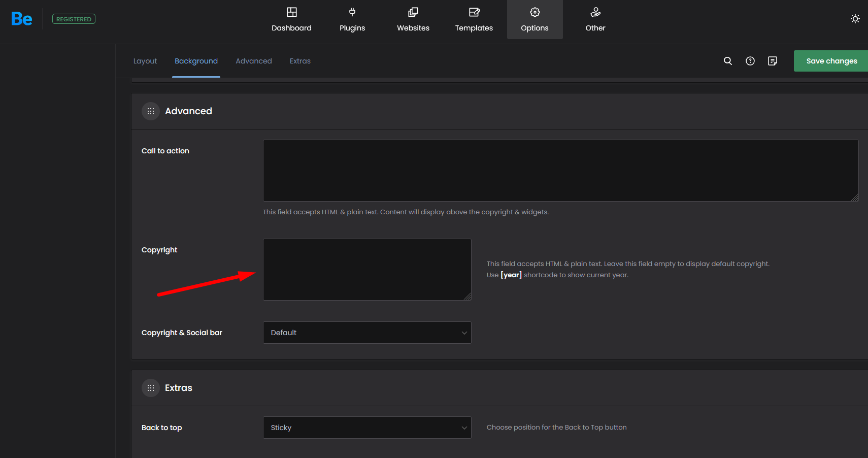Screen dimensions: 868x458
Task: Click the [year] shortcode text
Action: (x=511, y=275)
